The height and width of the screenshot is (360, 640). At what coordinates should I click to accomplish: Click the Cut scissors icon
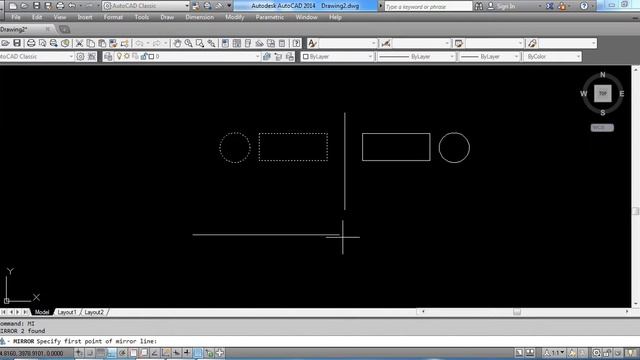click(x=79, y=43)
